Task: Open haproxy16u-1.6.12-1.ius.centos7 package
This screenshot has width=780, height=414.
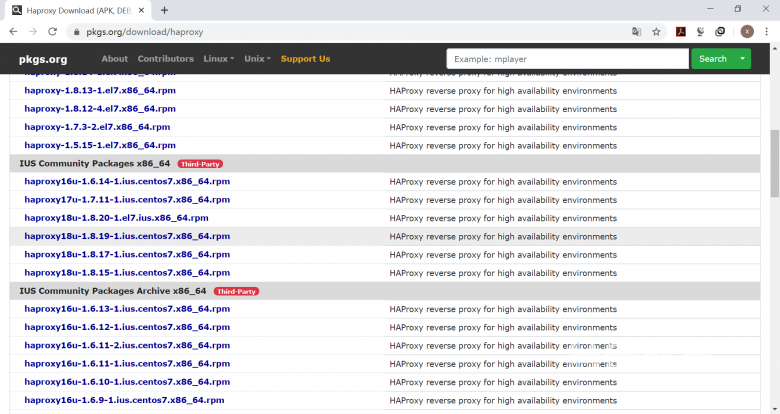Action: (127, 327)
